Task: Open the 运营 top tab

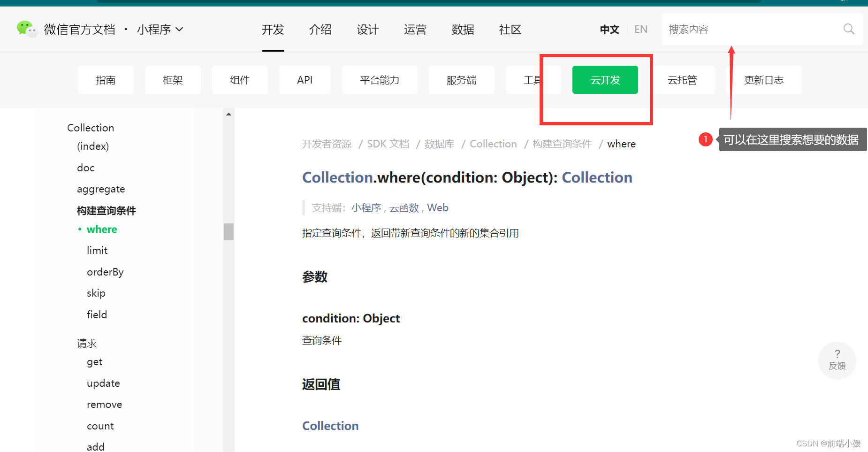Action: (415, 30)
